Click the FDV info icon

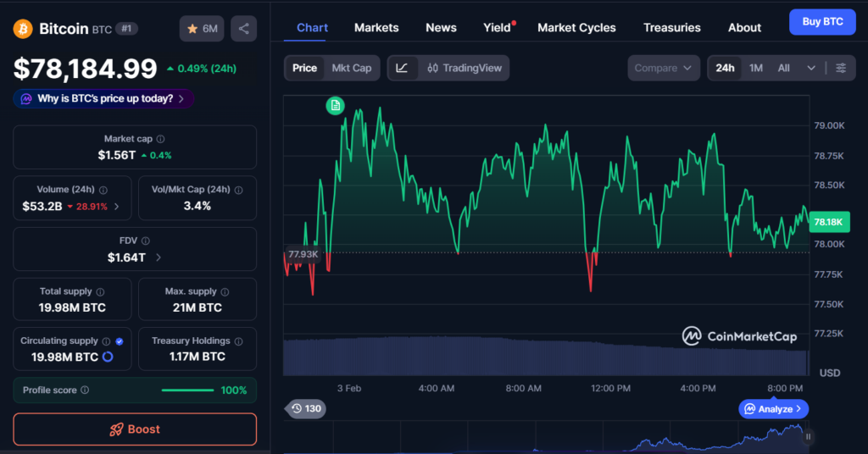click(146, 241)
